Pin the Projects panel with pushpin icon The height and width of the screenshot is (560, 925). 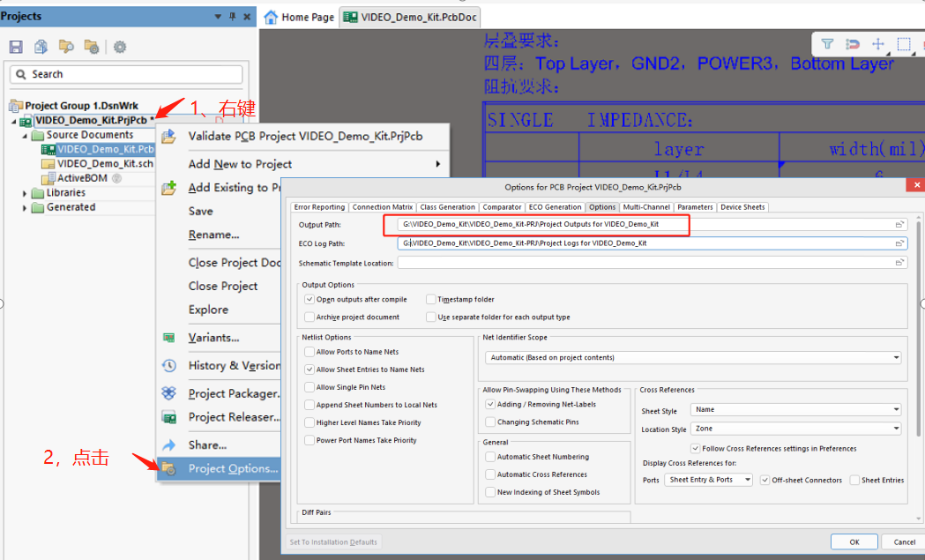pyautogui.click(x=231, y=17)
